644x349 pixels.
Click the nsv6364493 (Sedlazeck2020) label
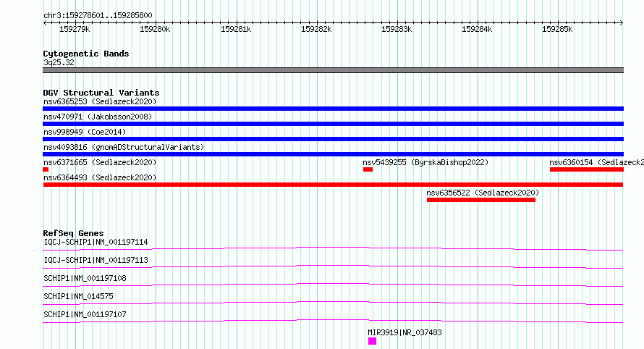100,177
